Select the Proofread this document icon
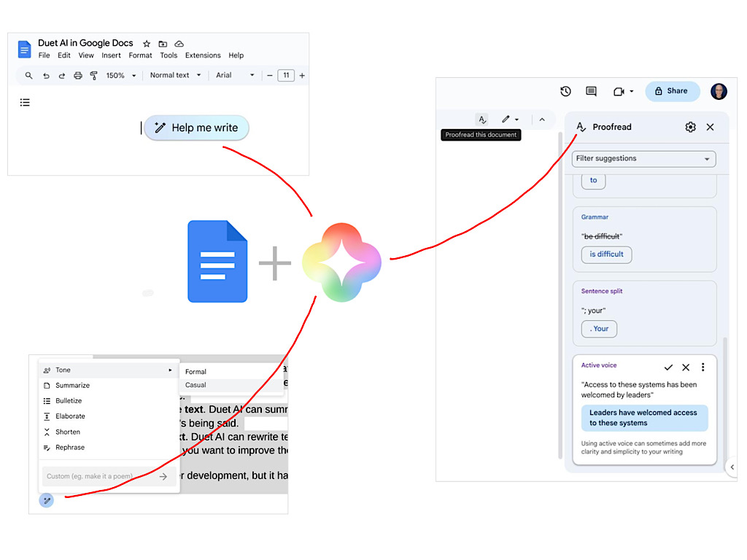Viewport: 747px width, 560px height. (482, 119)
